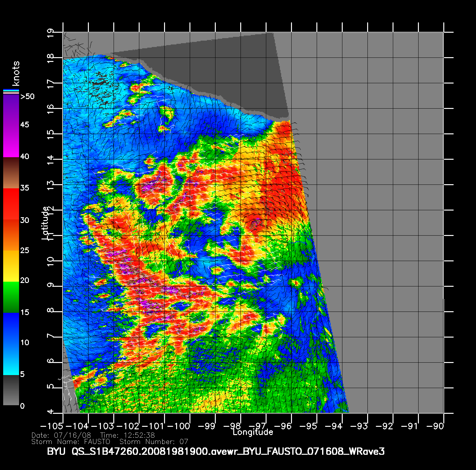Image resolution: width=476 pixels, height=470 pixels.
Task: Select the "Latitude" axis title
Action: coord(45,223)
